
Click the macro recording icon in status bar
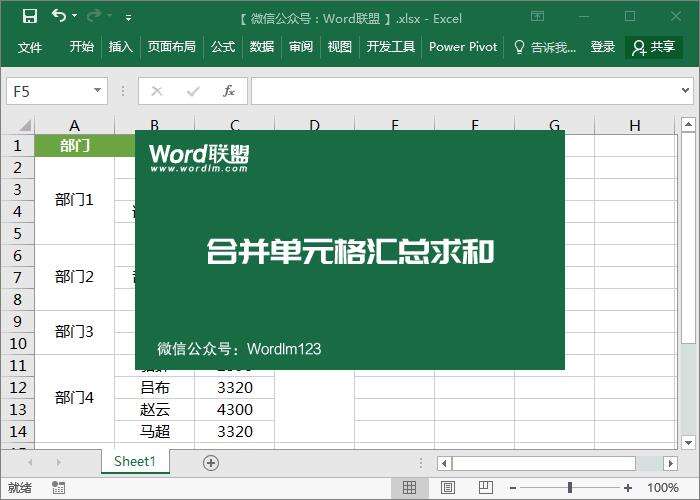point(58,488)
